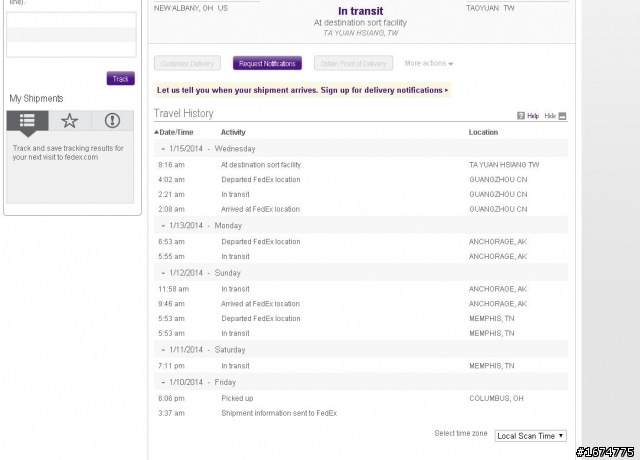Click Customize Delivery button
This screenshot has width=640, height=460.
(187, 63)
